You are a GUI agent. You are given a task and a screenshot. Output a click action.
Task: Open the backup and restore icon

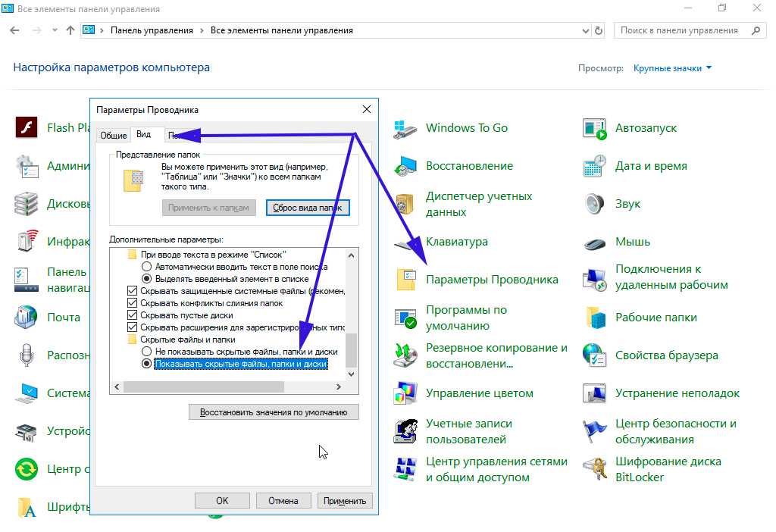(405, 355)
